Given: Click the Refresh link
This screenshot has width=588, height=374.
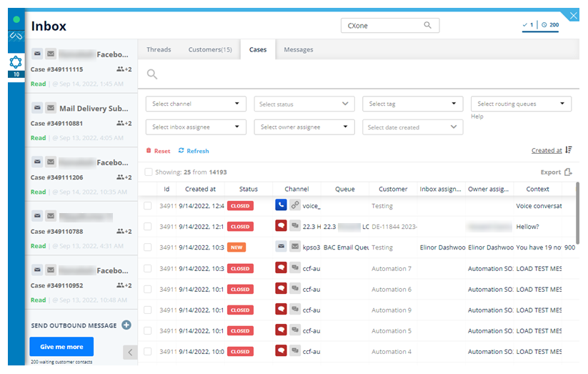Looking at the screenshot, I should (x=198, y=151).
